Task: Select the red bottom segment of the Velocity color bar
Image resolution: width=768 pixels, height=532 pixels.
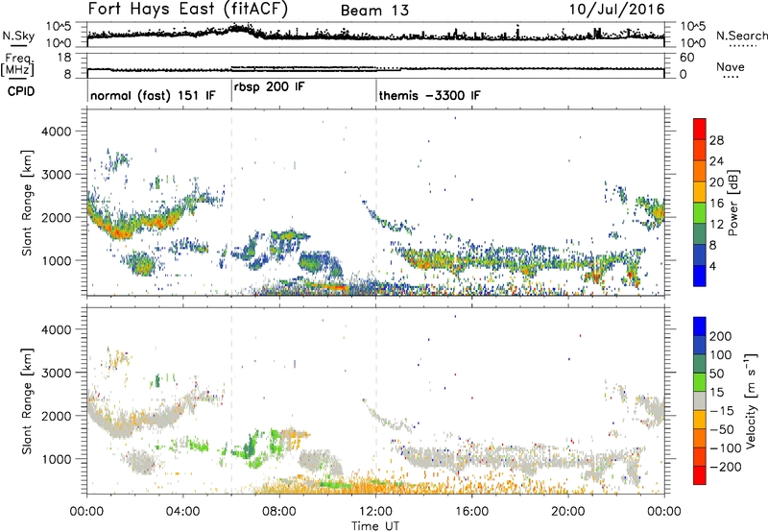Action: click(700, 475)
